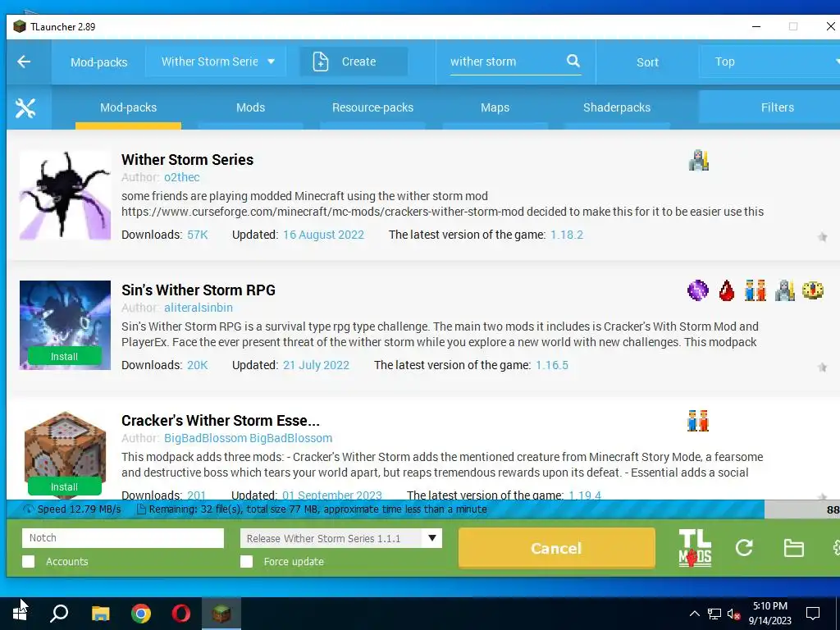Viewport: 840px width, 630px height.
Task: Click the taskbar clock showing 5:10 PM
Action: point(769,614)
